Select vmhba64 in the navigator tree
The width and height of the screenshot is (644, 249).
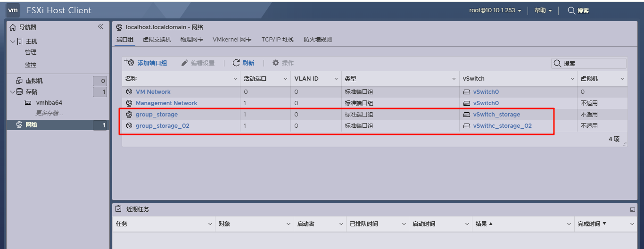click(49, 102)
